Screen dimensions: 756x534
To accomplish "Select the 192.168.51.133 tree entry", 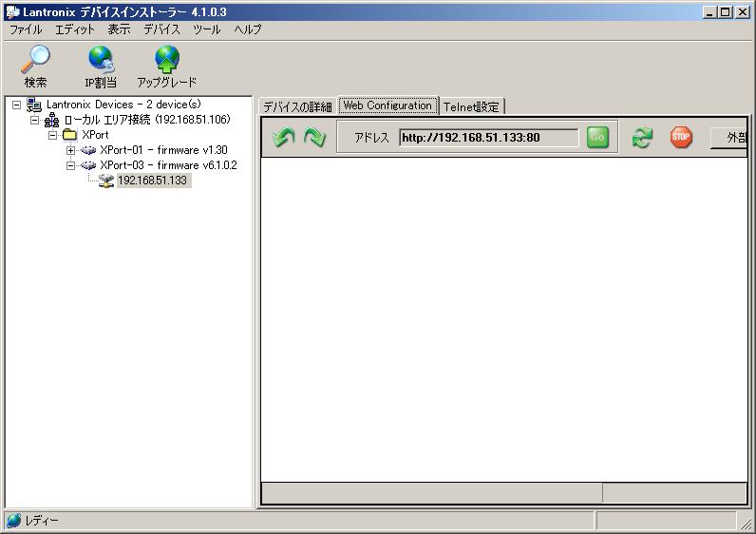I will [152, 181].
